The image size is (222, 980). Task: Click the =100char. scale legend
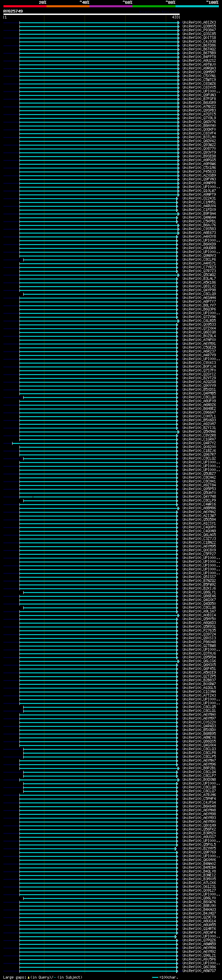[x=165, y=977]
